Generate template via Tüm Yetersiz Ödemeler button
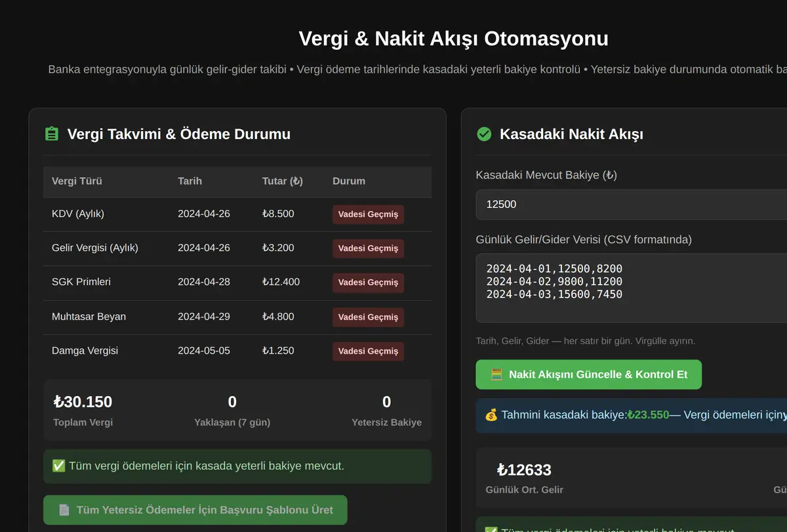This screenshot has width=787, height=532. click(195, 510)
